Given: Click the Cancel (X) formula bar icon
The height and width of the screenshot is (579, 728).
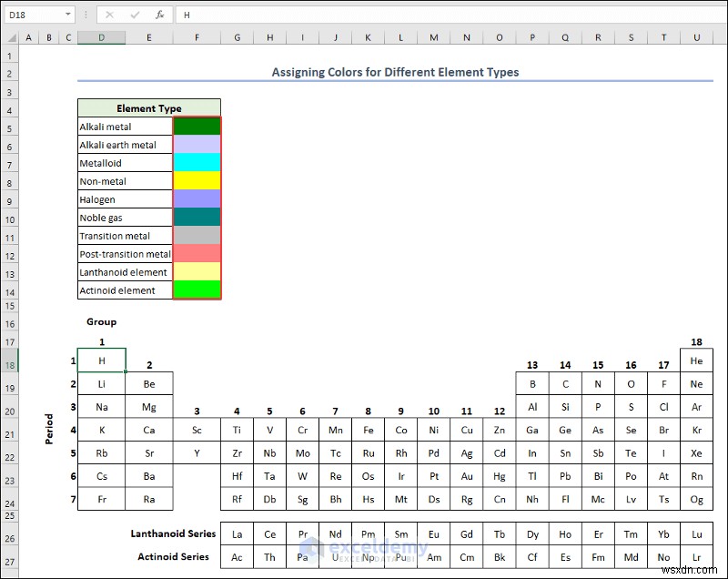Looking at the screenshot, I should 109,15.
